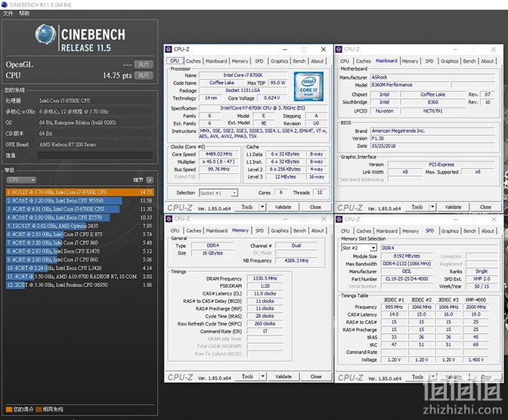This screenshot has width=508, height=420.
Task: Click BIOS date value 05/25/2018
Action: [432, 146]
